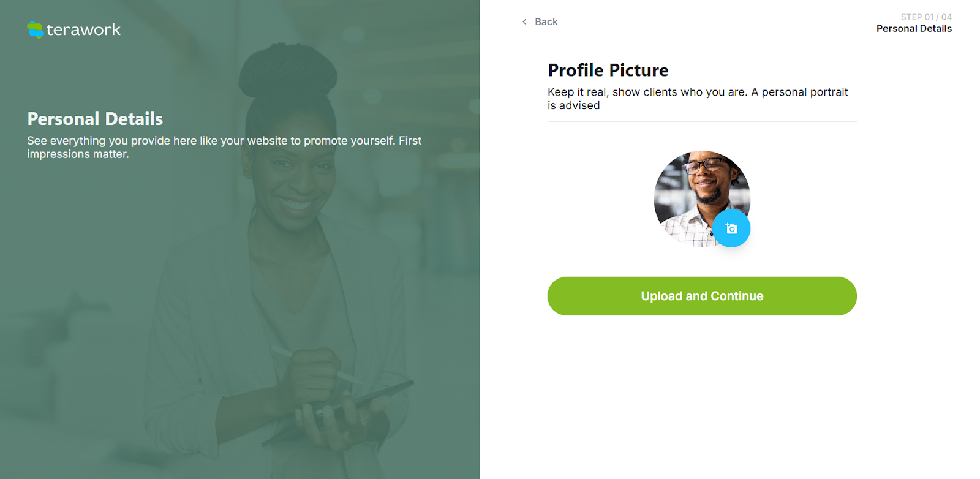The image size is (980, 479).
Task: Click the Upload and Continue button
Action: [x=702, y=296]
